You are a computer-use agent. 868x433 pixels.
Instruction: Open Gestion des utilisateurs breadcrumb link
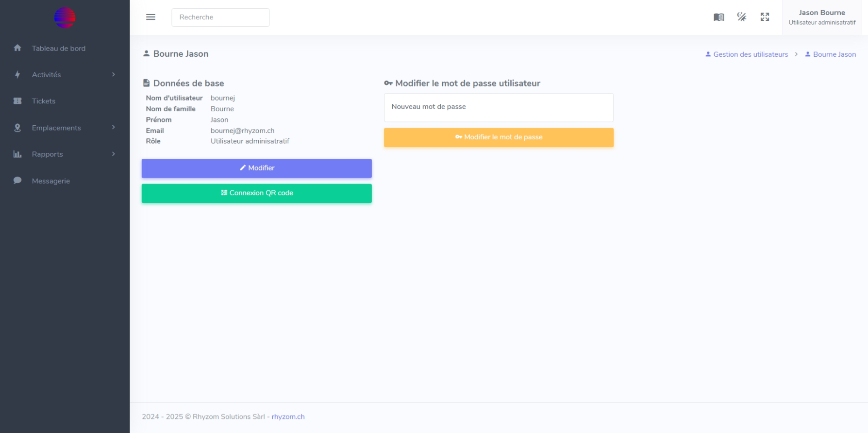coord(750,54)
